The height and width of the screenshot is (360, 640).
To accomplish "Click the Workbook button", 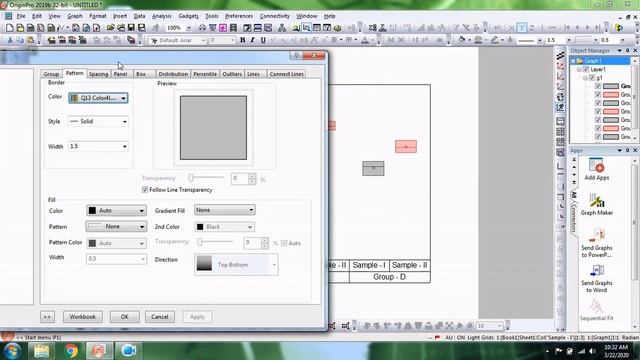I will click(82, 317).
